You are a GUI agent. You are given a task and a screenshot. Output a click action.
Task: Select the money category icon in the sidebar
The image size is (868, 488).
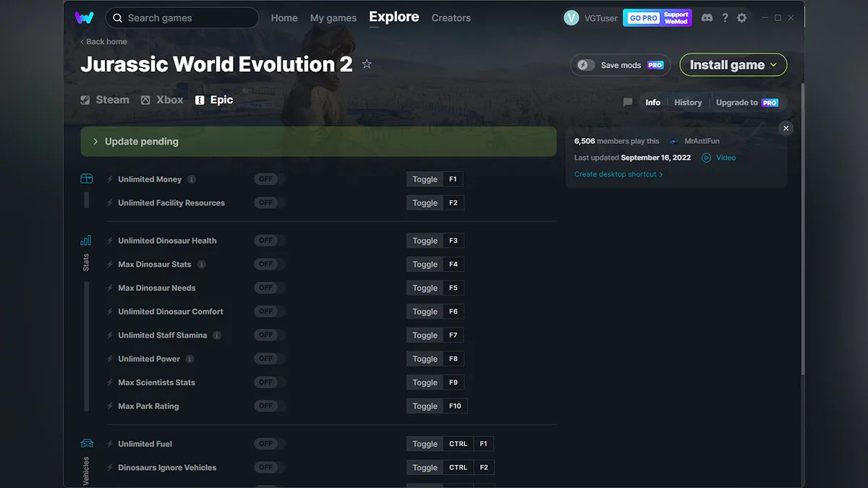(x=86, y=179)
